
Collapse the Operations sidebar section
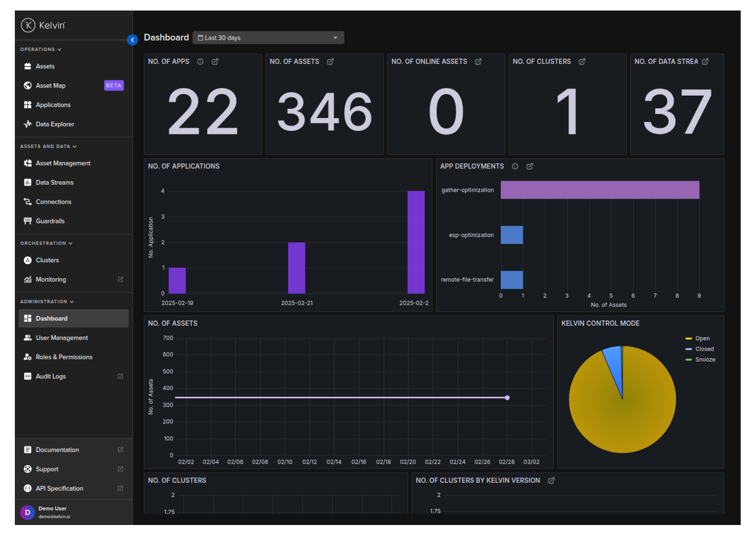[x=41, y=49]
